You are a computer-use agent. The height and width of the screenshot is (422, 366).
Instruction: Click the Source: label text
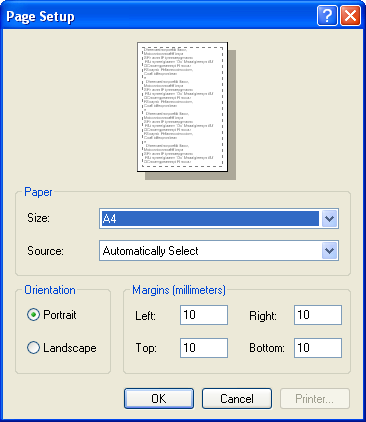45,251
